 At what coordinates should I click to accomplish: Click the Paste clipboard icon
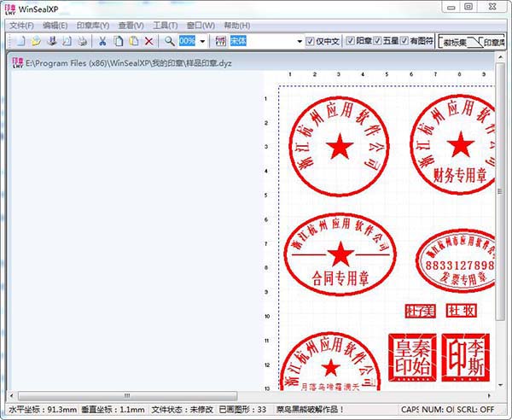point(134,41)
